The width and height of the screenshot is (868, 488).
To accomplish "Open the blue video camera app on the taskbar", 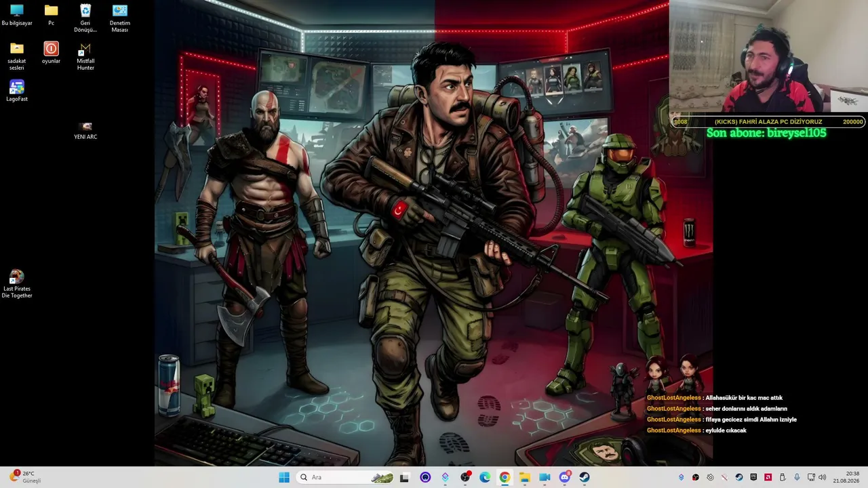I will pyautogui.click(x=545, y=477).
